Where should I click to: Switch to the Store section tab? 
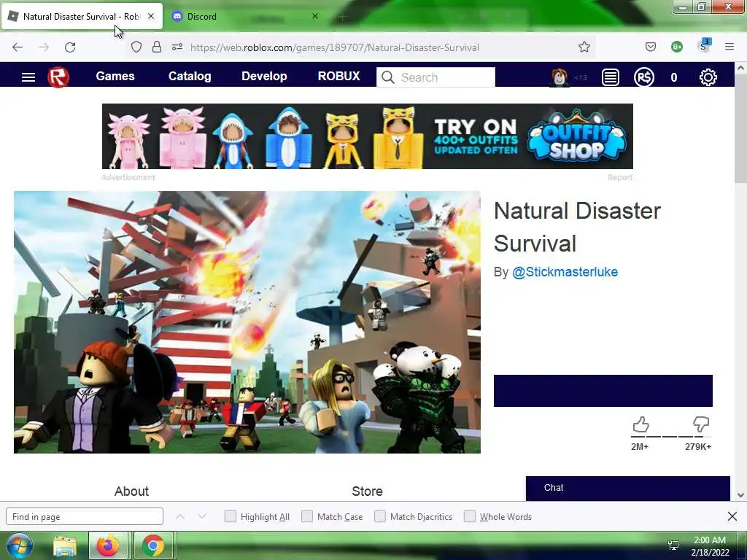(368, 491)
